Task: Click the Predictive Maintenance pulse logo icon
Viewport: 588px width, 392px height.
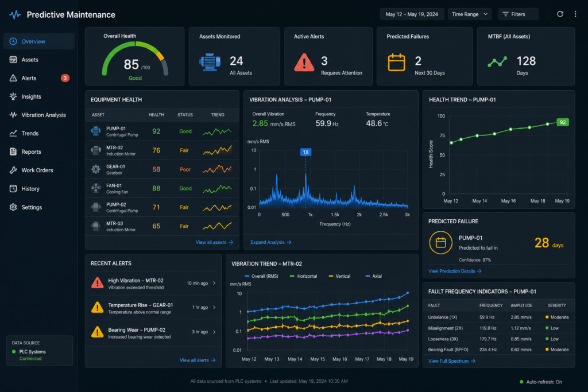Action: (x=15, y=14)
